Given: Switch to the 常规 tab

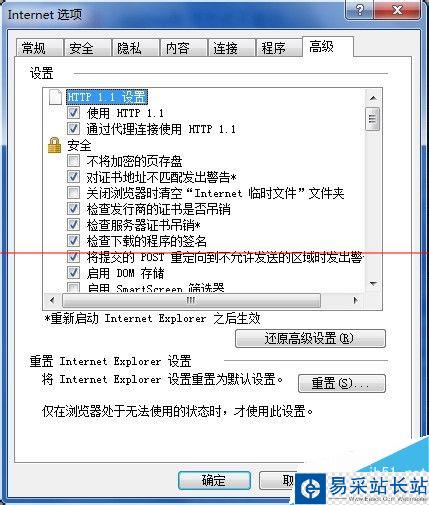Looking at the screenshot, I should (39, 48).
